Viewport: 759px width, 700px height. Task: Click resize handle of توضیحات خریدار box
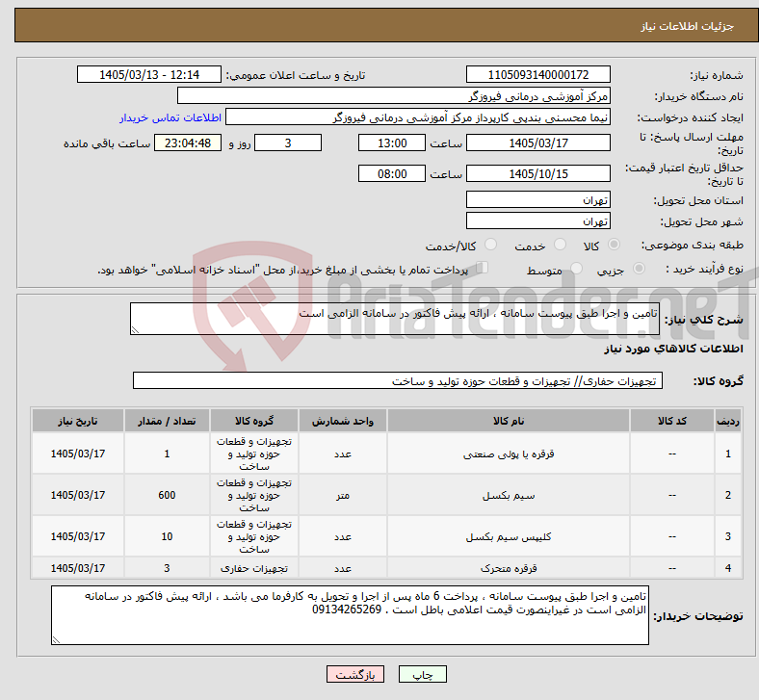56,640
